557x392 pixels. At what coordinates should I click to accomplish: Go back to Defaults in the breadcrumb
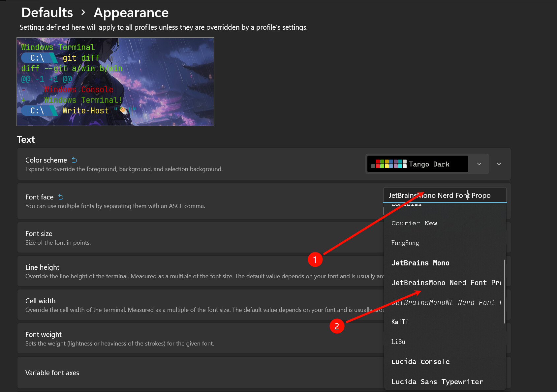[x=47, y=13]
